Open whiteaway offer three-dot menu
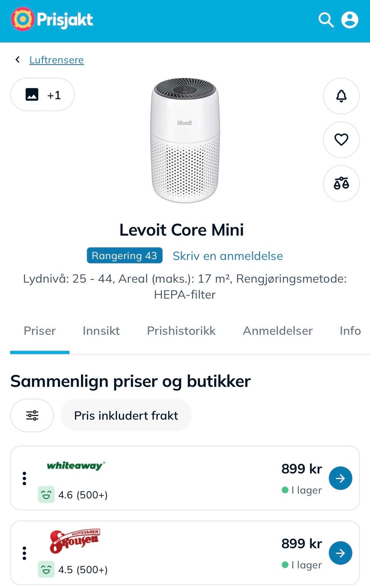Image resolution: width=370 pixels, height=588 pixels. click(x=24, y=478)
